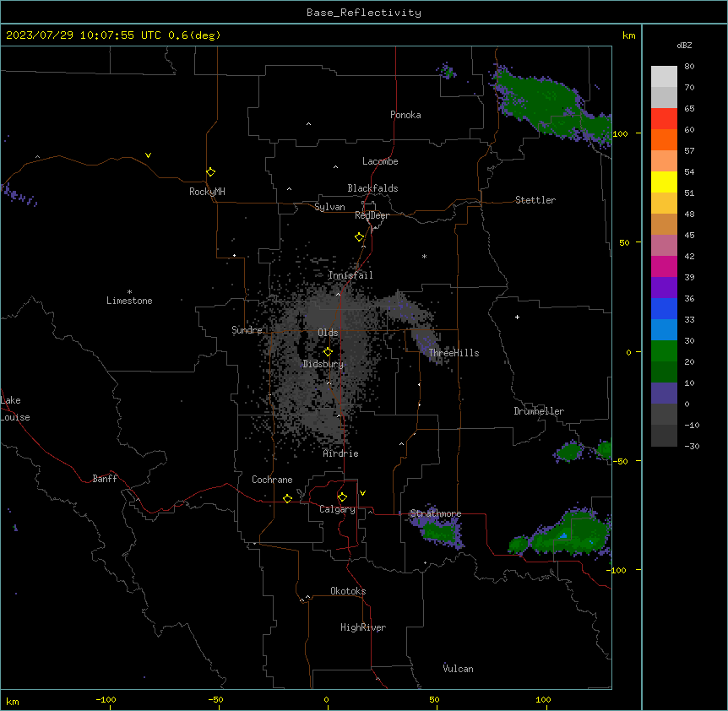Select the bright green 30-20 dBZ swatch

pos(664,351)
